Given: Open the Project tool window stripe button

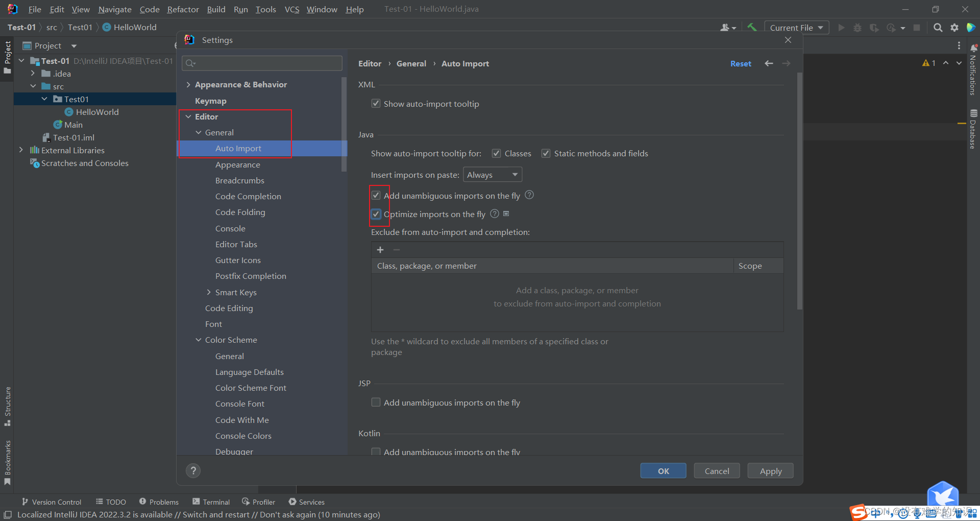Looking at the screenshot, I should [x=8, y=57].
